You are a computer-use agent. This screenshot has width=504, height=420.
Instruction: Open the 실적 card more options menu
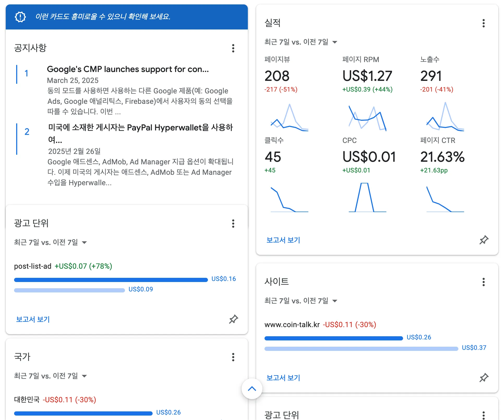(x=484, y=23)
